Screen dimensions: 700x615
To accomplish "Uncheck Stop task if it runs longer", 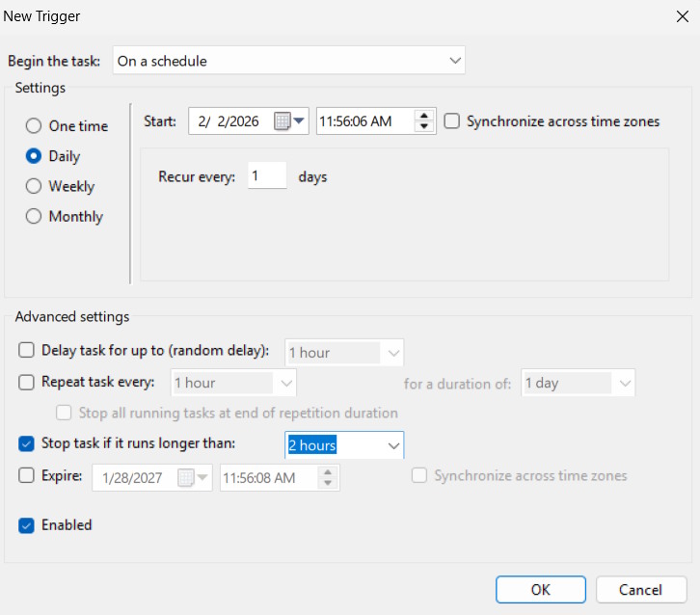I will [26, 443].
